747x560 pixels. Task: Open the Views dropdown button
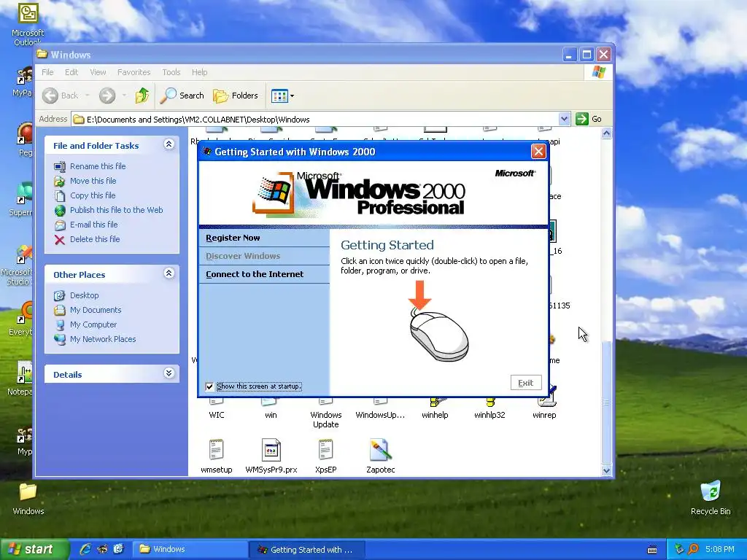[x=282, y=96]
